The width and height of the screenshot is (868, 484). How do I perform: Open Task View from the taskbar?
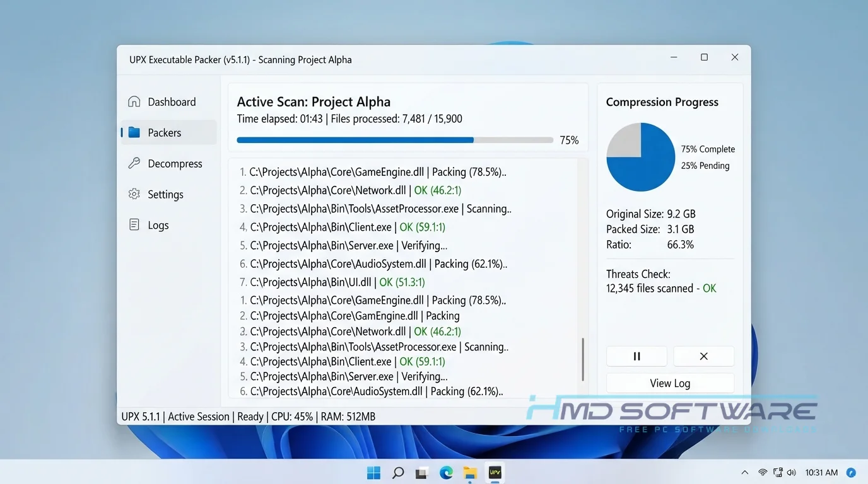click(x=422, y=473)
